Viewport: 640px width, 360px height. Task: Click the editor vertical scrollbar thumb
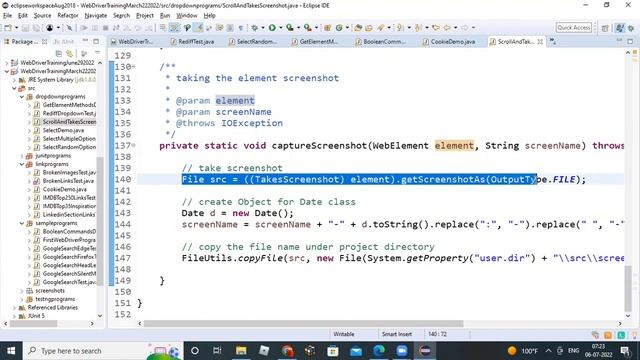(x=628, y=288)
